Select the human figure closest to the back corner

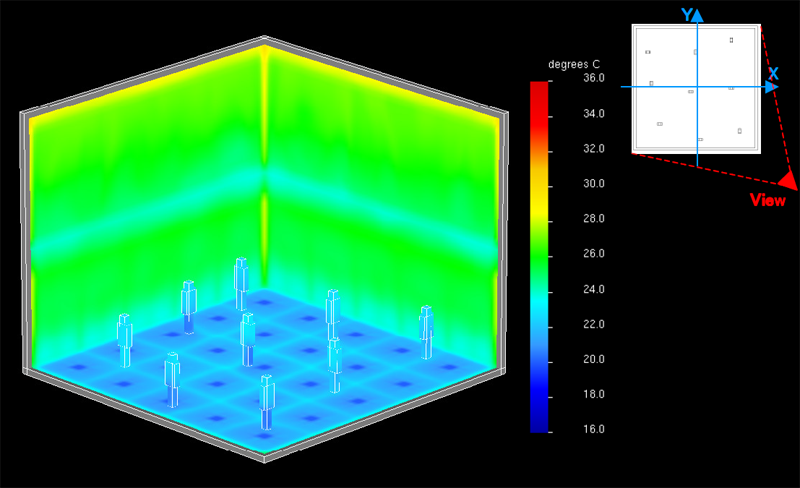(x=241, y=284)
